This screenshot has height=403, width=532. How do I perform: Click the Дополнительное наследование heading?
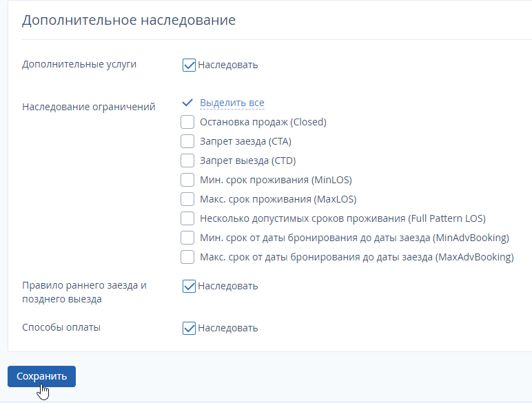click(129, 20)
